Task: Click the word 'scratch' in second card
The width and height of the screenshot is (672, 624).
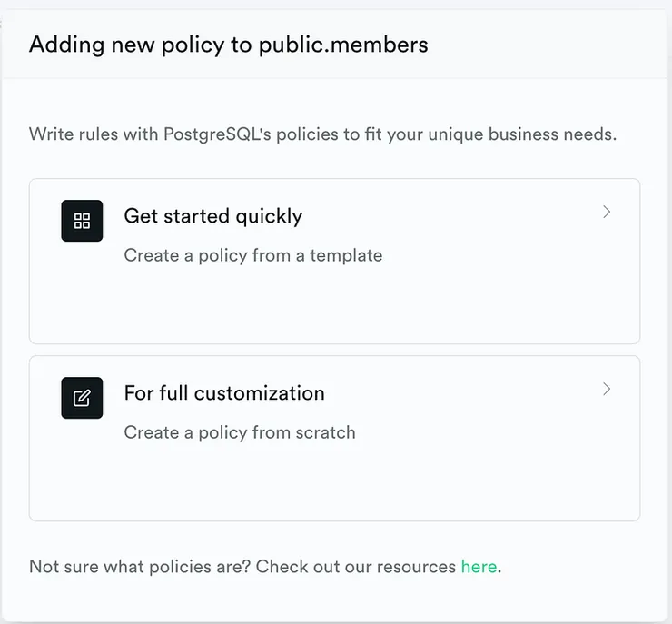Action: 324,432
